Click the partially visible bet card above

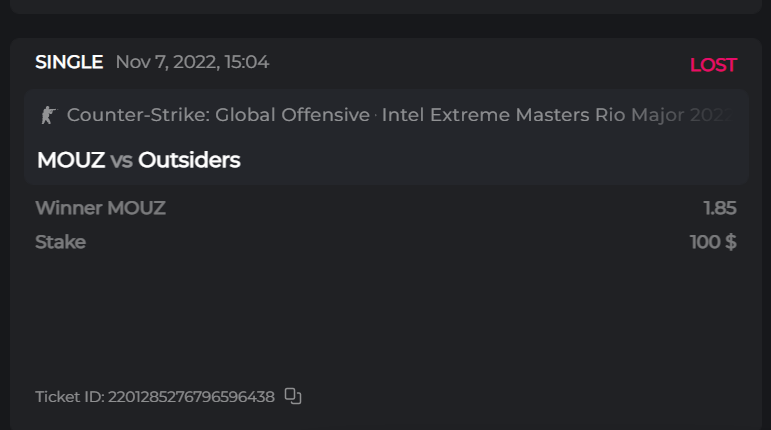385,6
